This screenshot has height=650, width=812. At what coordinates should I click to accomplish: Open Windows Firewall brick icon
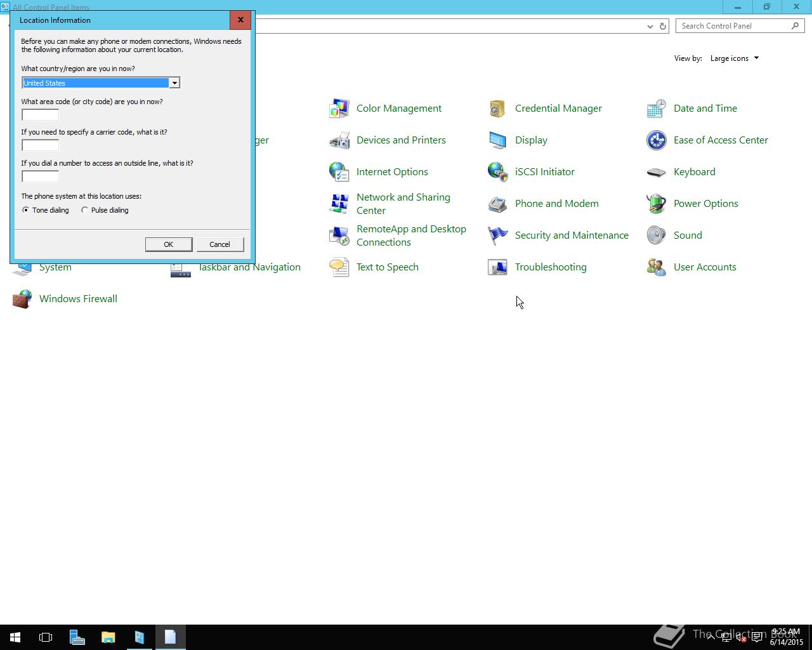(x=22, y=299)
